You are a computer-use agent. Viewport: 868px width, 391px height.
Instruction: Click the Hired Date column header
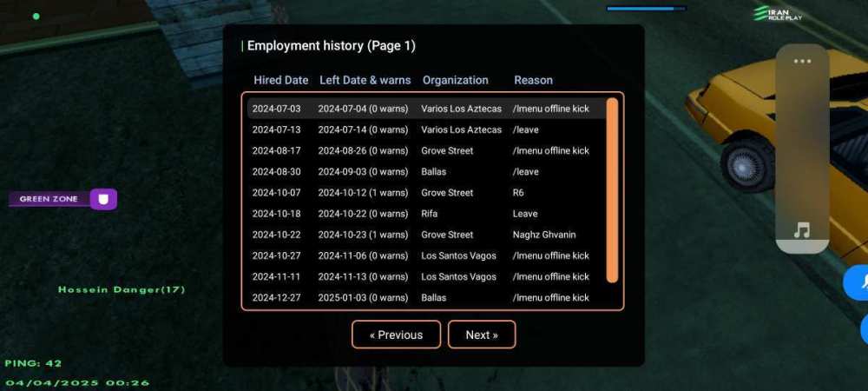pos(280,80)
